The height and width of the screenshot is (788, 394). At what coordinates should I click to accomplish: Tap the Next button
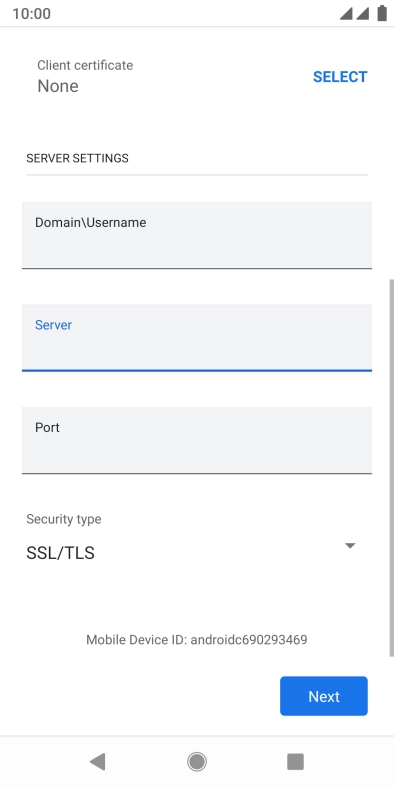pos(324,696)
